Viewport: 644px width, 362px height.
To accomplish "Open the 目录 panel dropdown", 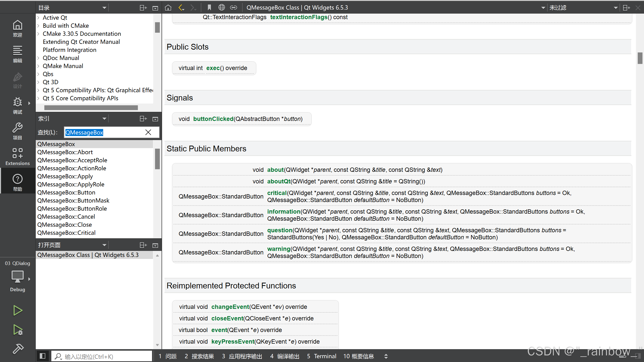I will tap(104, 8).
